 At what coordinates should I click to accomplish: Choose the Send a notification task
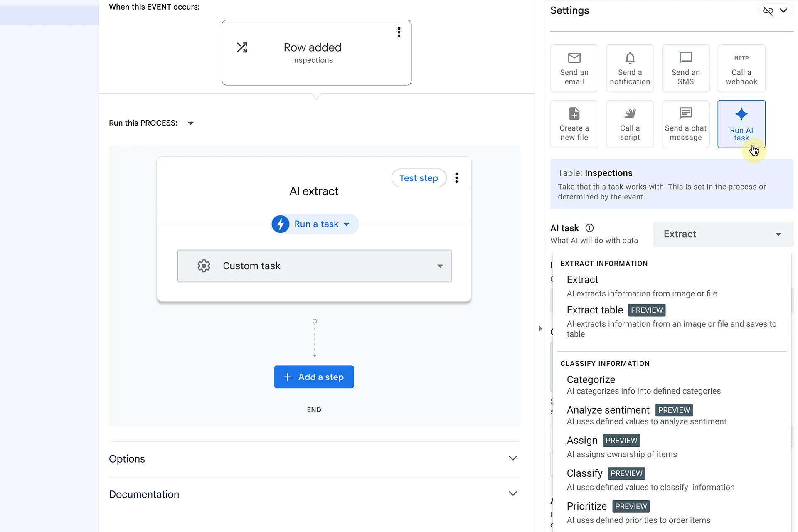click(630, 68)
